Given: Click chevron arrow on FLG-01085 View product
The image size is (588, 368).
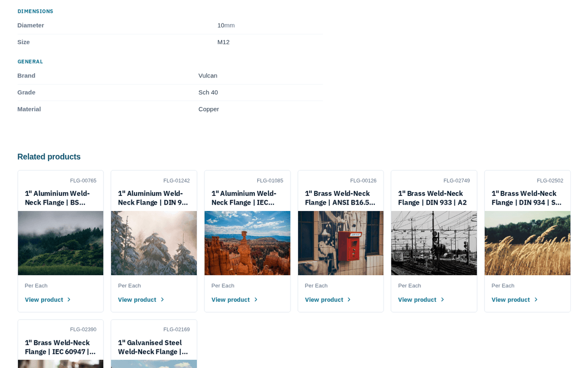Looking at the screenshot, I should click(x=255, y=300).
